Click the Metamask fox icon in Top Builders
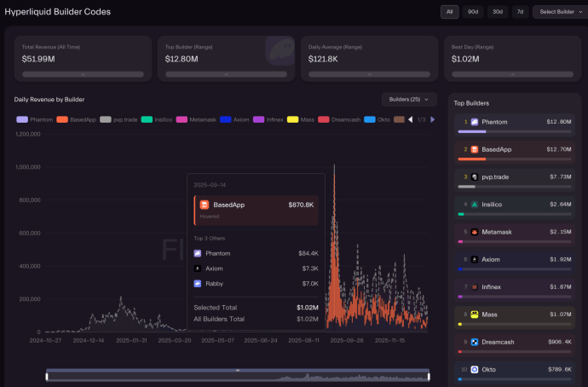 click(473, 232)
